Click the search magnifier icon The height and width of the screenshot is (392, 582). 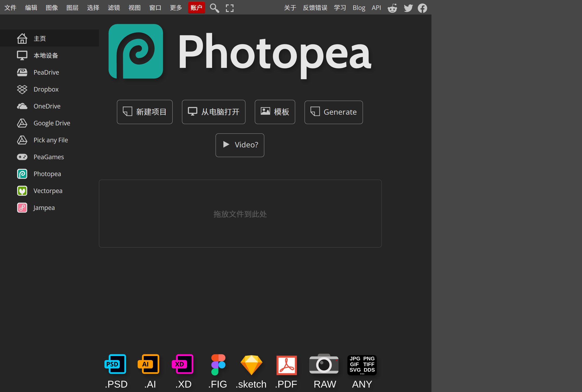coord(214,8)
